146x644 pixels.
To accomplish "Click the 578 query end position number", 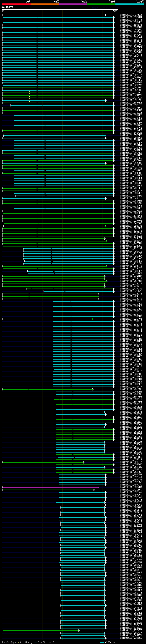I will pyautogui.click(x=115, y=11).
